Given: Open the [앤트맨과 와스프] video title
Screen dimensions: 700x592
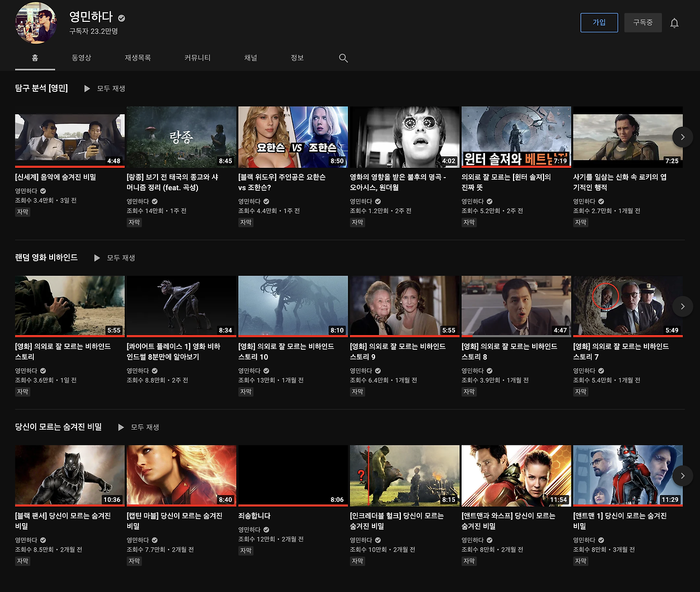Looking at the screenshot, I should (509, 521).
